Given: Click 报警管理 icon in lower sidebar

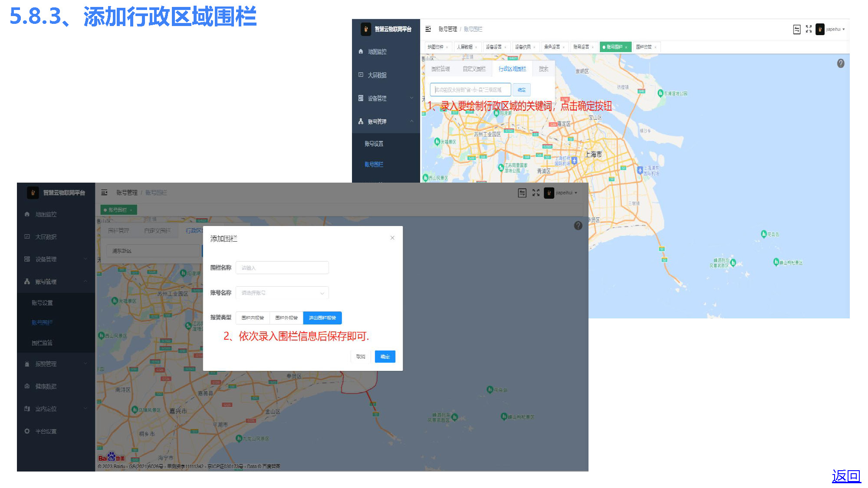Looking at the screenshot, I should (27, 364).
